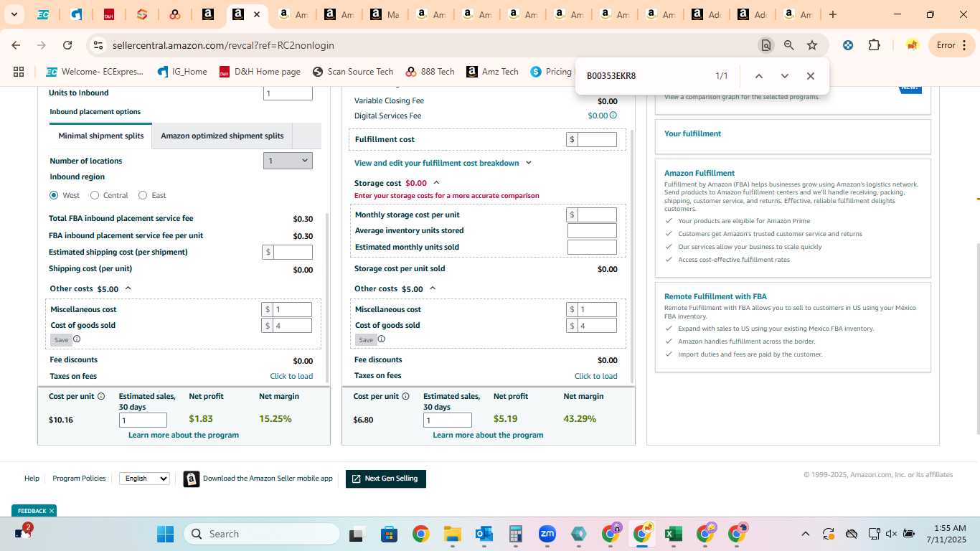Viewport: 980px width, 551px height.
Task: Open the Windows Start menu
Action: click(165, 534)
